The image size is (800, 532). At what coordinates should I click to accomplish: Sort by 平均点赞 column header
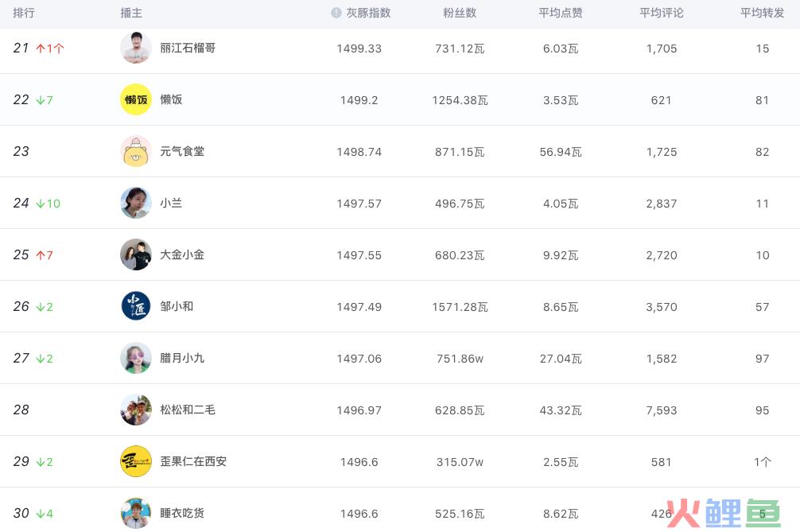pos(561,13)
